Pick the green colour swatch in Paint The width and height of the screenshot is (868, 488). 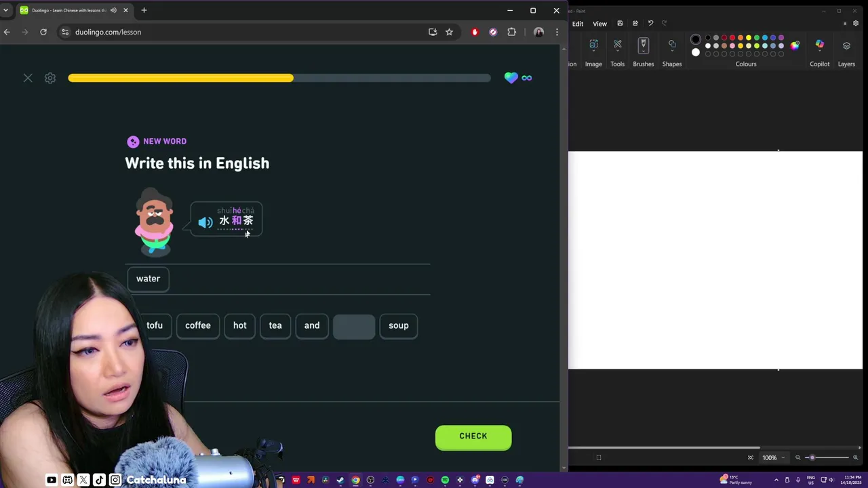(757, 38)
